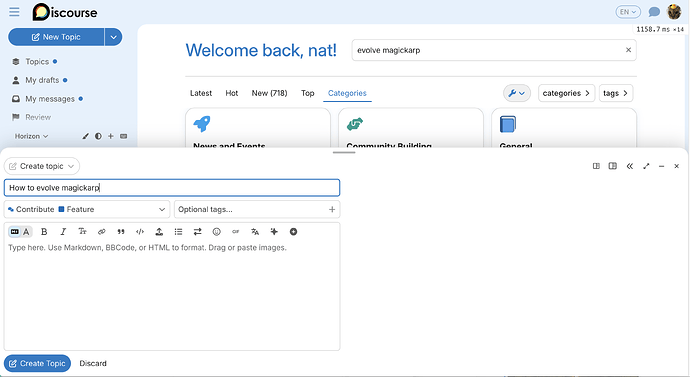690x377 pixels.
Task: Open the text size (Tt) heading option
Action: pos(82,232)
